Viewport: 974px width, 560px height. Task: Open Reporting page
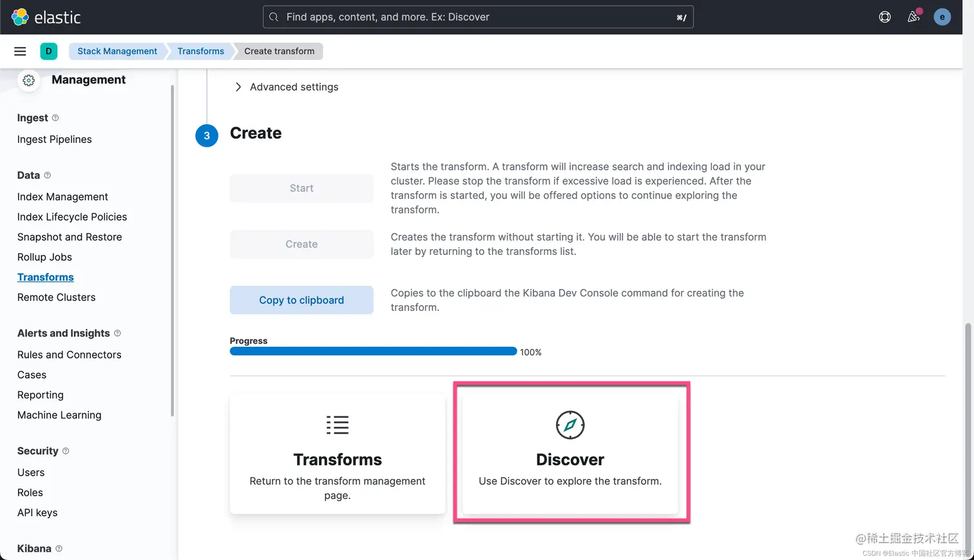pyautogui.click(x=41, y=395)
